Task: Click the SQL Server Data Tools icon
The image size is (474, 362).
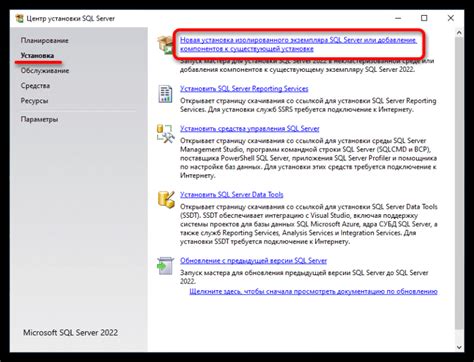Action: coord(166,200)
